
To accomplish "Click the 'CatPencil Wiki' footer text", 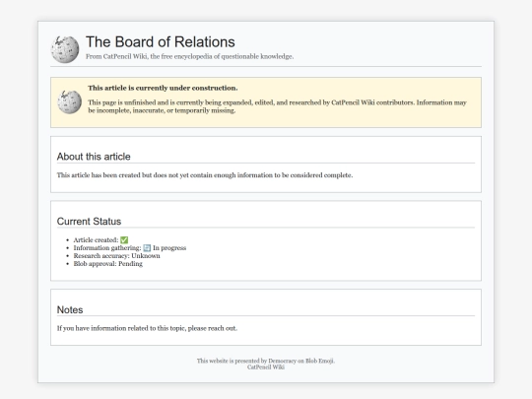I will click(266, 367).
